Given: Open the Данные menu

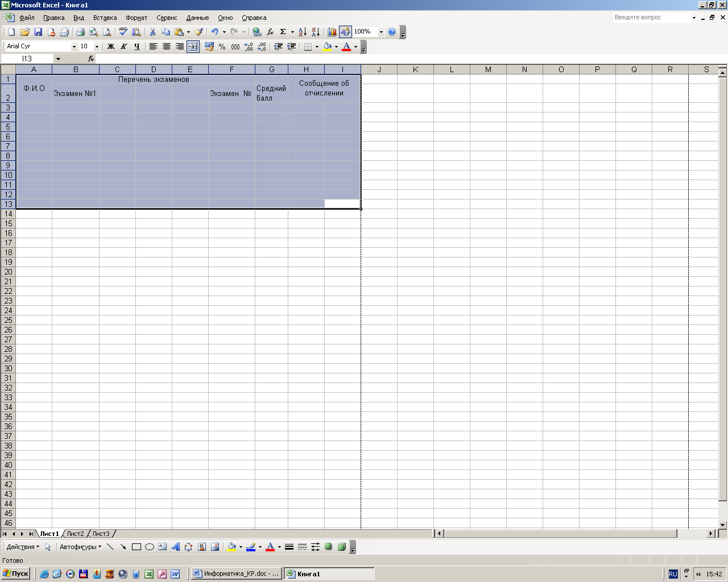Looking at the screenshot, I should tap(197, 18).
